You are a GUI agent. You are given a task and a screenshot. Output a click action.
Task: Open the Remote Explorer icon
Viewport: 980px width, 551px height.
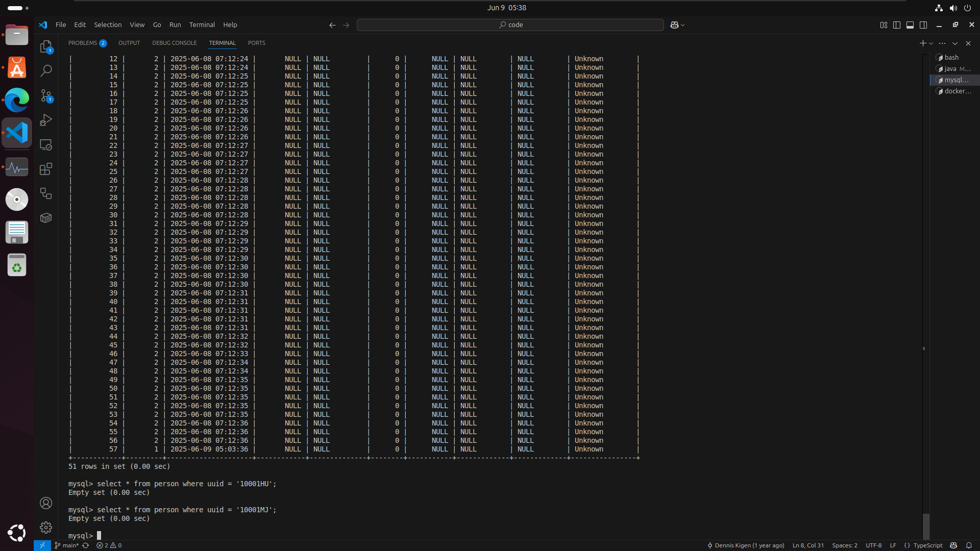46,145
